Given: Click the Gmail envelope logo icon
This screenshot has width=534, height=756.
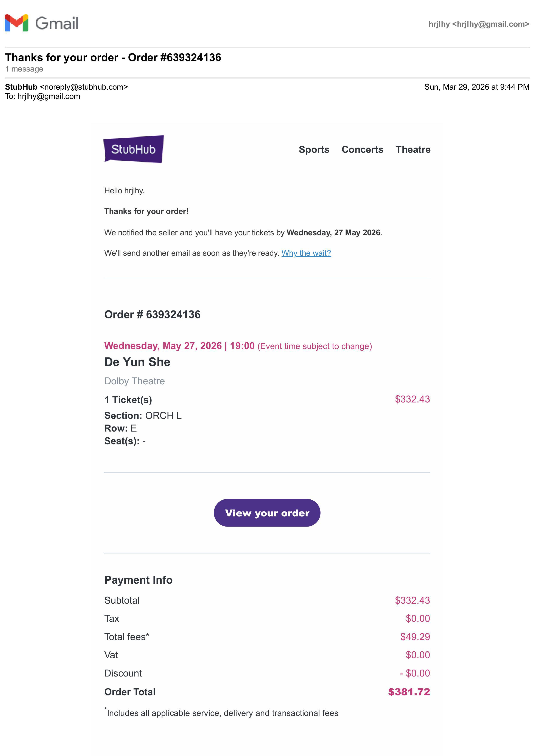Looking at the screenshot, I should coord(16,23).
